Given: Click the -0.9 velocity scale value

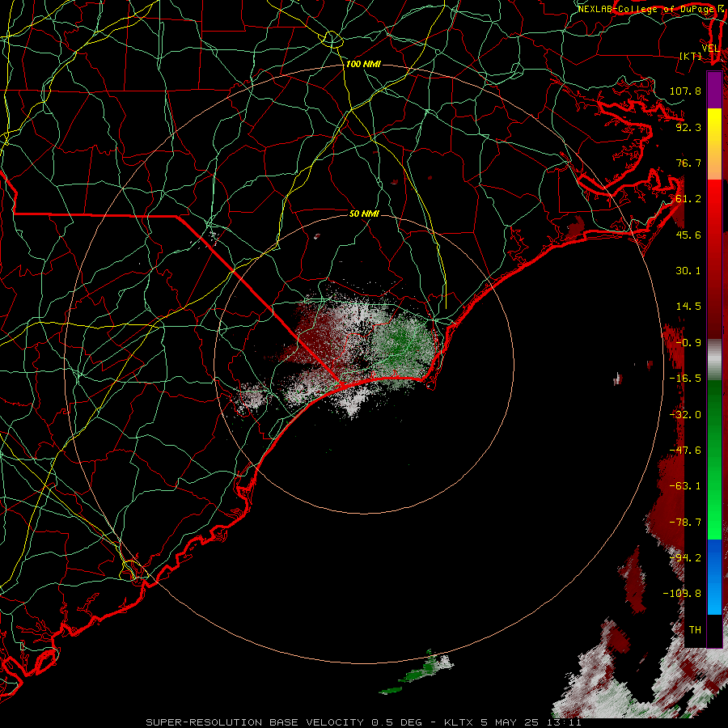Looking at the screenshot, I should click(688, 343).
